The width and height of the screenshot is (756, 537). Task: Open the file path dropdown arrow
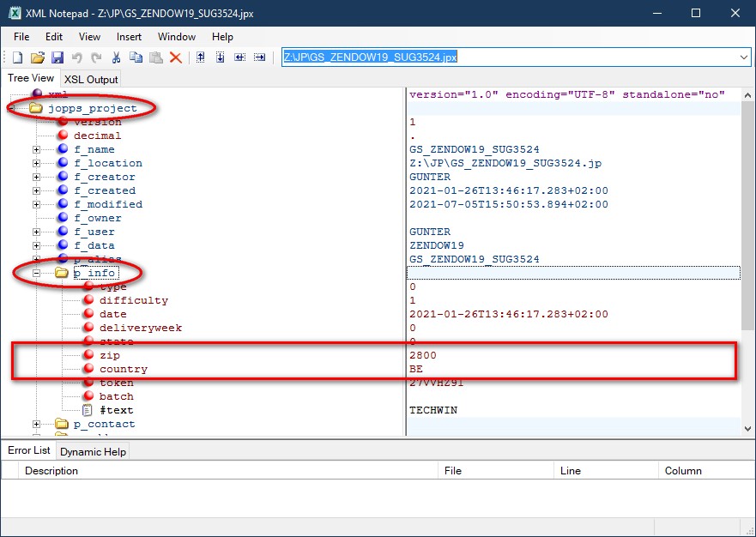pyautogui.click(x=743, y=57)
